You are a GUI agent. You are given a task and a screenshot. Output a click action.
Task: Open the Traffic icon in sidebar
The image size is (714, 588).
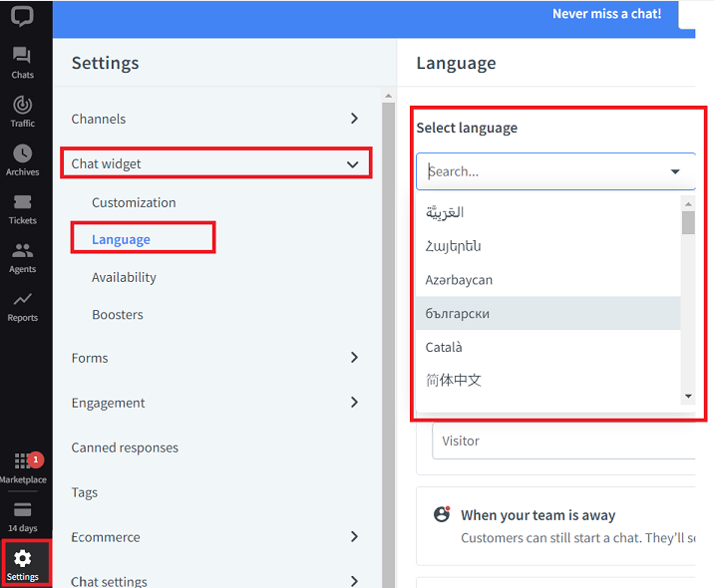point(22,111)
